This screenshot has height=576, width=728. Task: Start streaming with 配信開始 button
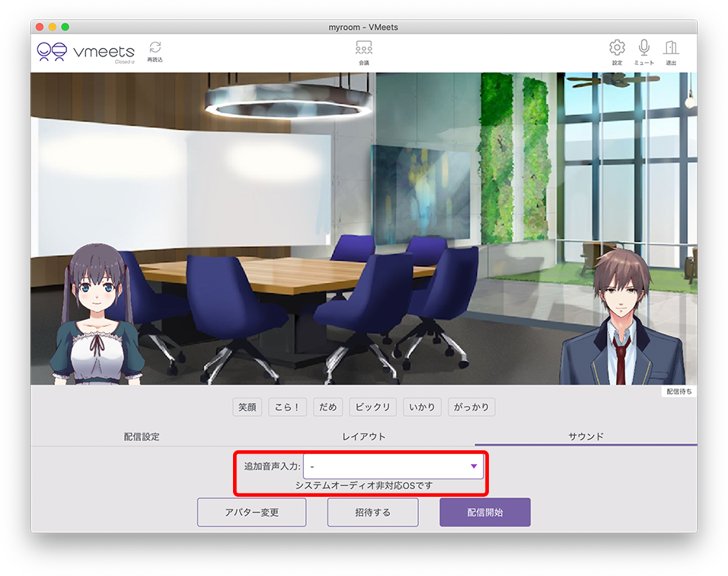click(484, 512)
